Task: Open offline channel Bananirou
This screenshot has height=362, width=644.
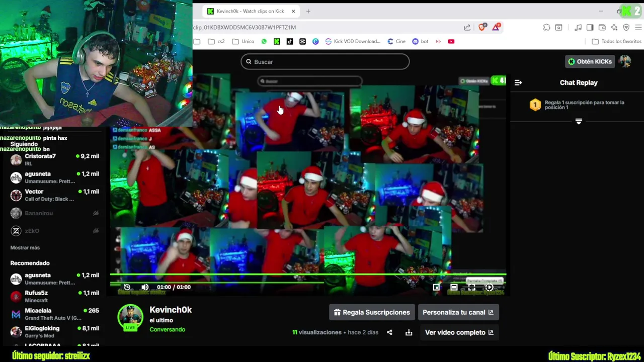Action: click(x=54, y=213)
